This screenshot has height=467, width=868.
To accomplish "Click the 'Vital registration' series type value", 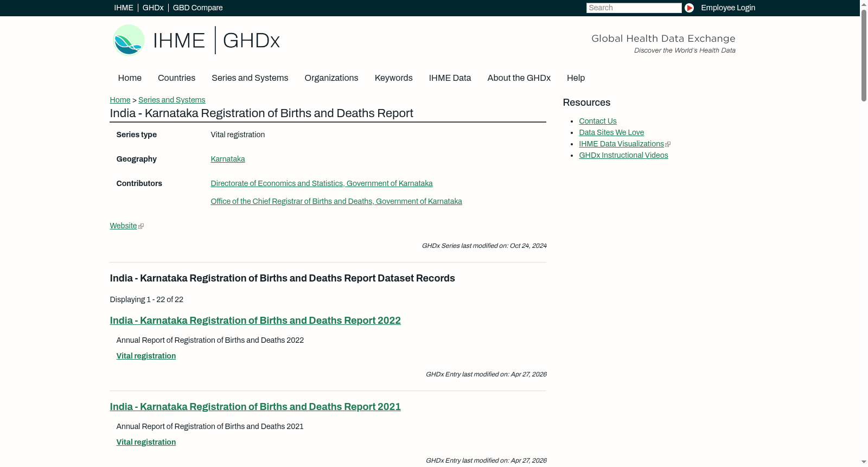I will click(238, 135).
